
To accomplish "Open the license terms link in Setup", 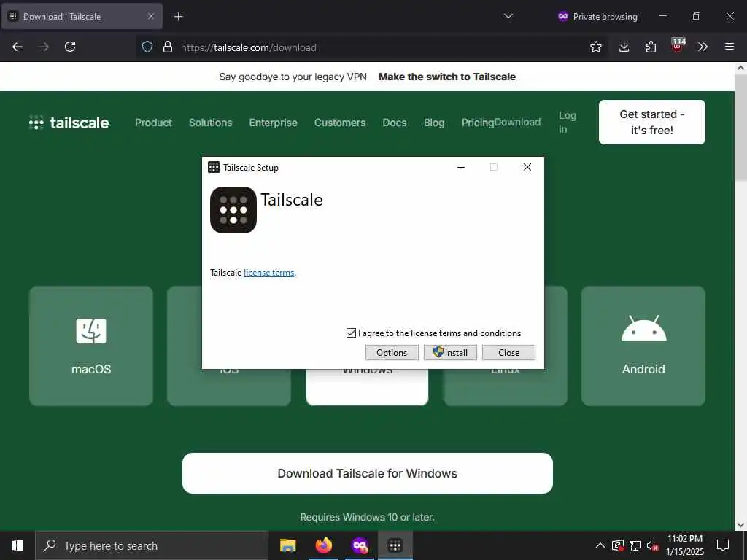I will [x=268, y=273].
